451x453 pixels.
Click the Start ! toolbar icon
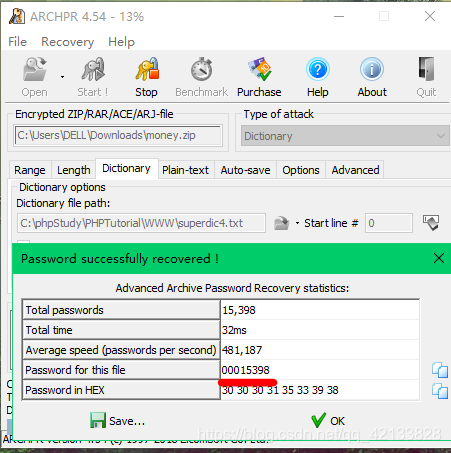(x=93, y=69)
